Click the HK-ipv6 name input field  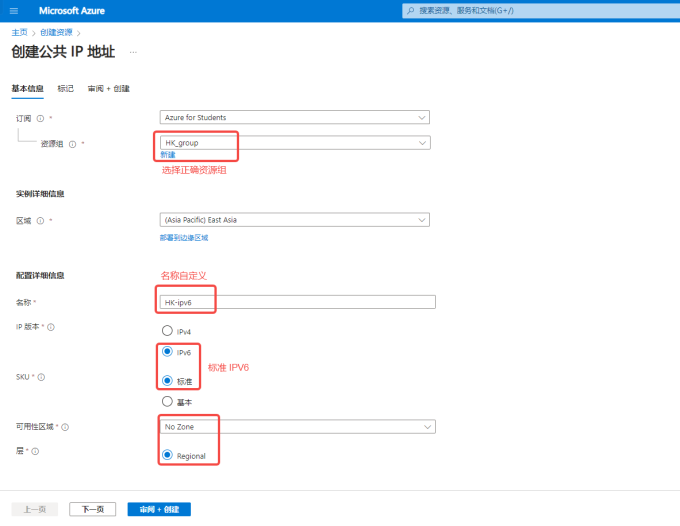(x=298, y=302)
